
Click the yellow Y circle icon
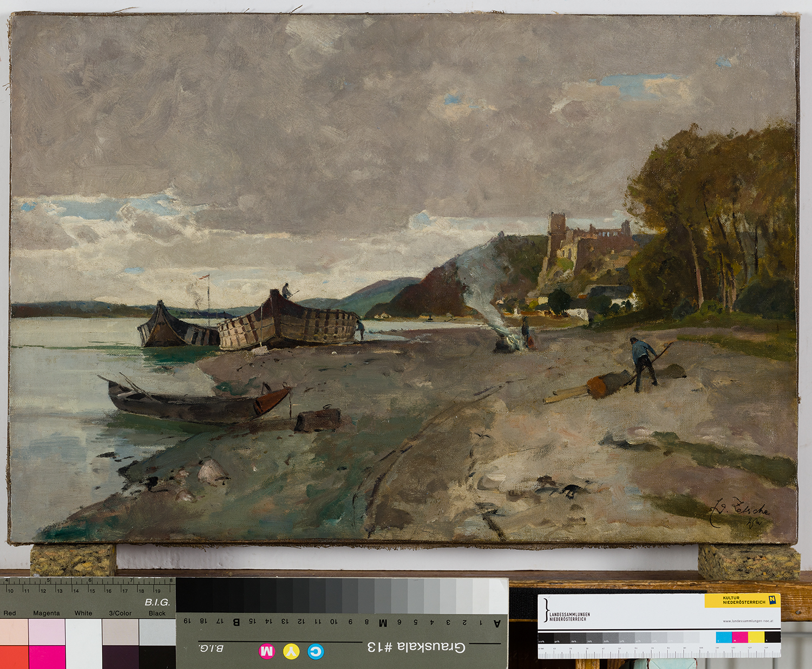[291, 651]
